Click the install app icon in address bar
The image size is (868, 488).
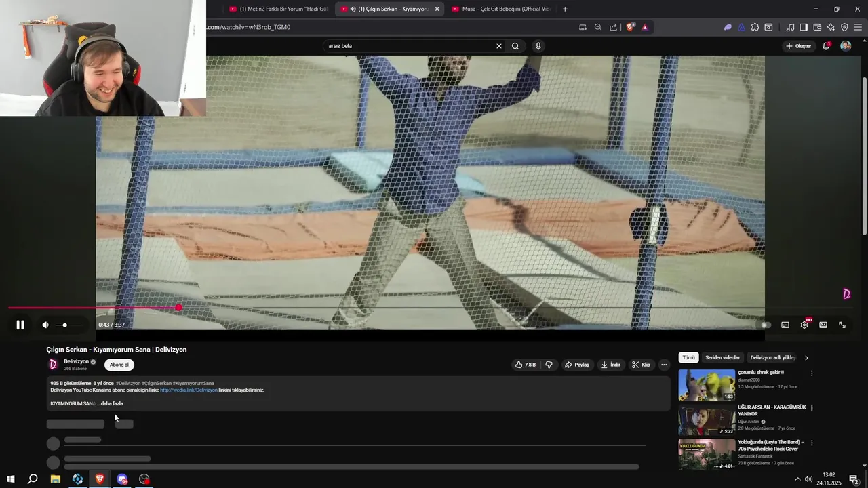[583, 27]
